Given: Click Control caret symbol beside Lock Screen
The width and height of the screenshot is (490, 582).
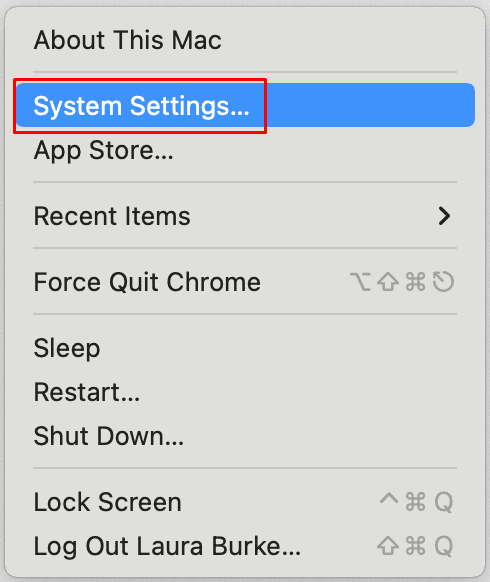Looking at the screenshot, I should pos(389,498).
